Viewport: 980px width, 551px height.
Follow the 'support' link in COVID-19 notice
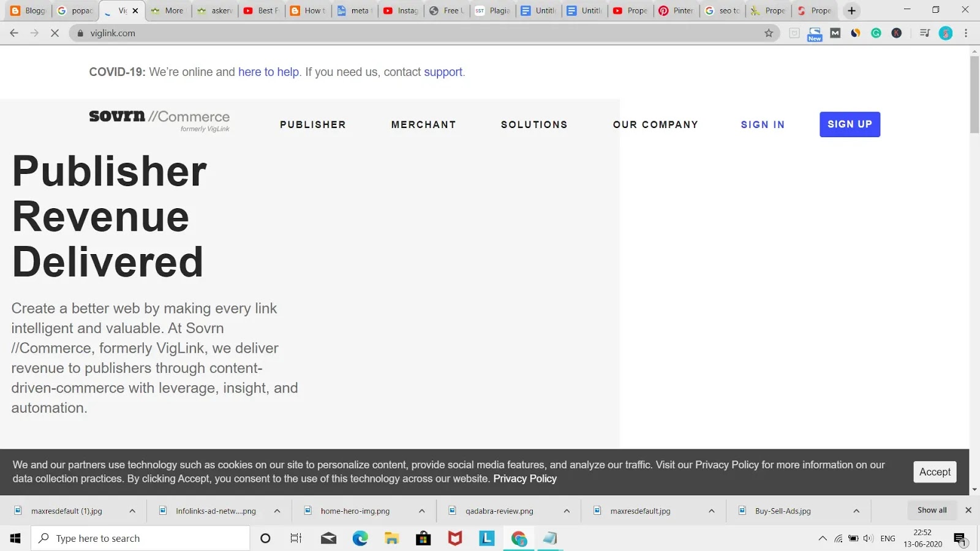click(x=443, y=72)
